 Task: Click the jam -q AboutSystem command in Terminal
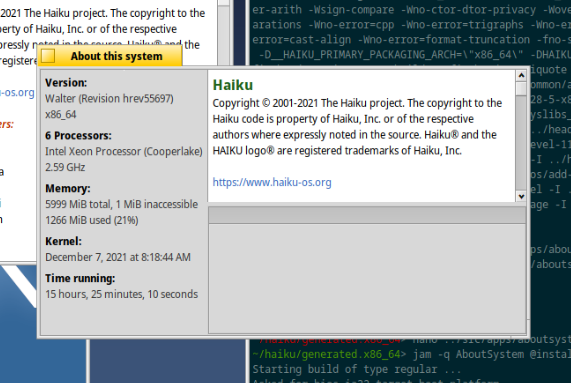click(491, 354)
